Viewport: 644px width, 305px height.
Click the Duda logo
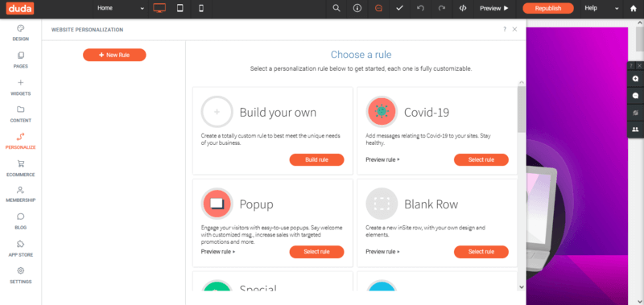click(20, 8)
